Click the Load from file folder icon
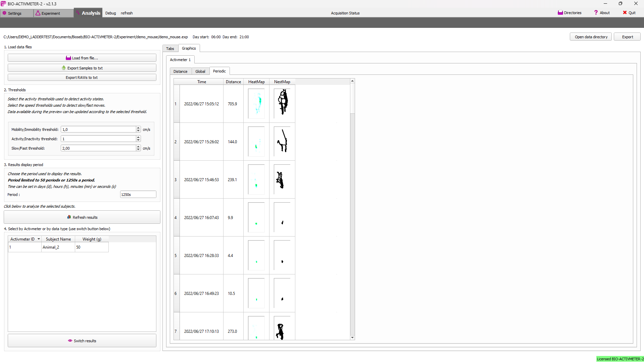Screen dimensions: 644x362 pyautogui.click(x=68, y=58)
